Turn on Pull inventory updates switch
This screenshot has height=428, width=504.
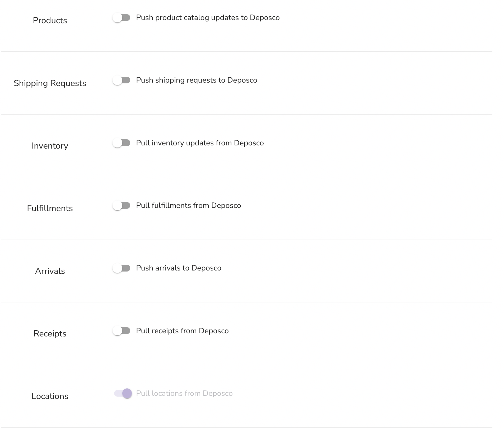pyautogui.click(x=122, y=143)
